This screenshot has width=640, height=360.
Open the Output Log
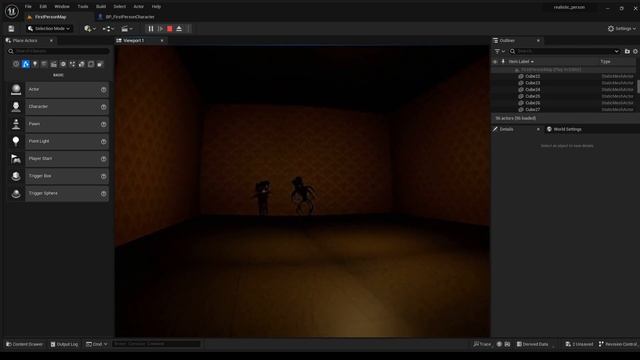(64, 344)
